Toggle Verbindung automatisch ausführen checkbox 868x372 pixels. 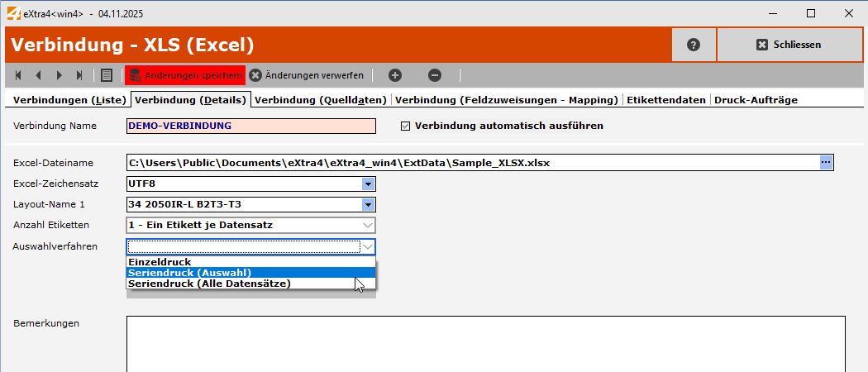405,126
